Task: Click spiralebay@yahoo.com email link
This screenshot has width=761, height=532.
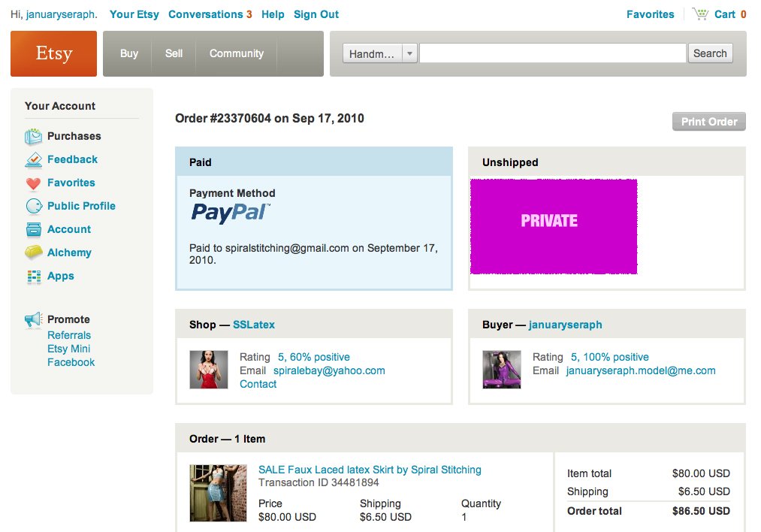Action: point(329,371)
